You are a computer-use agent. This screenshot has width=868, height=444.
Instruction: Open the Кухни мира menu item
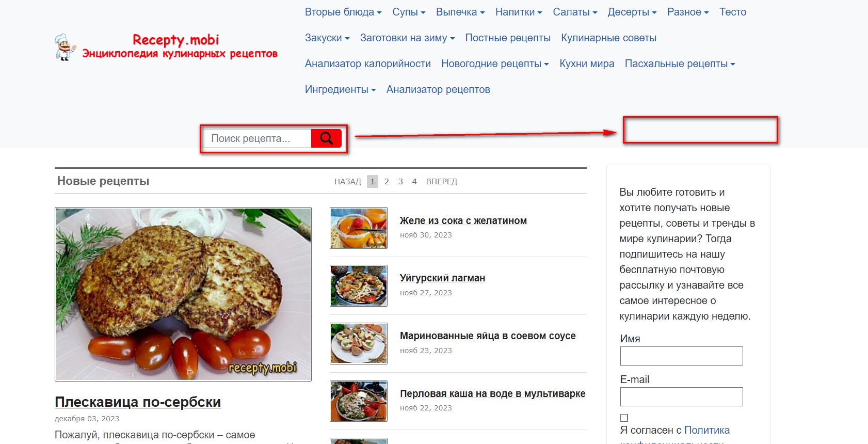click(x=587, y=64)
